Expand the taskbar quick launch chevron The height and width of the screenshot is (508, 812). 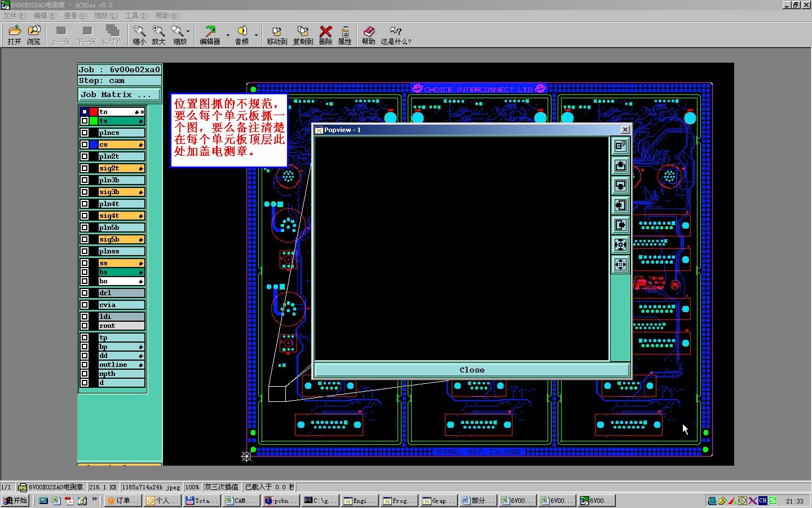[95, 500]
